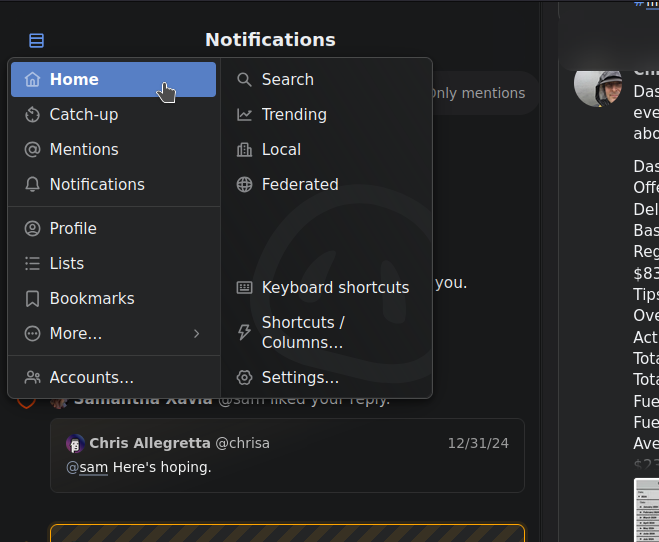
Task: Click the buildings icon beside Local
Action: [x=244, y=150]
